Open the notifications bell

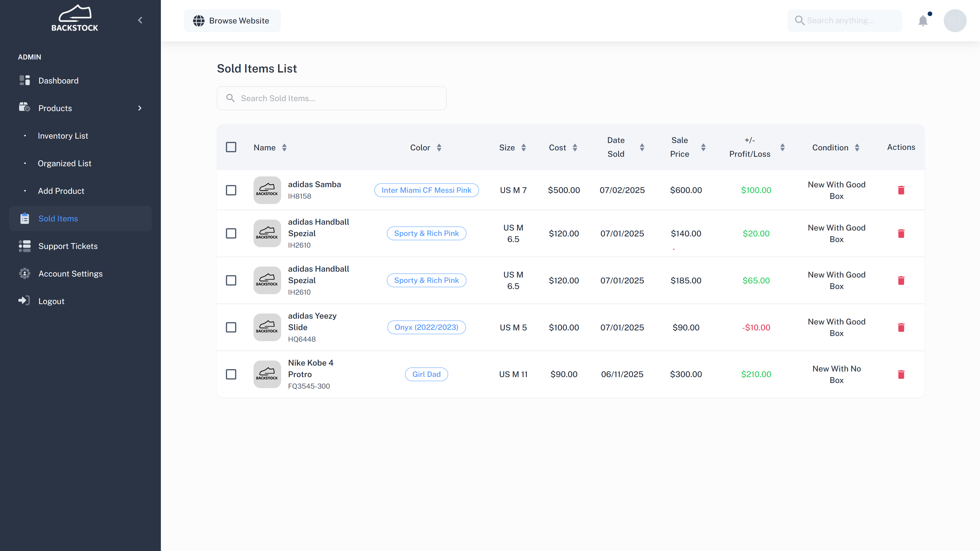[x=923, y=20]
